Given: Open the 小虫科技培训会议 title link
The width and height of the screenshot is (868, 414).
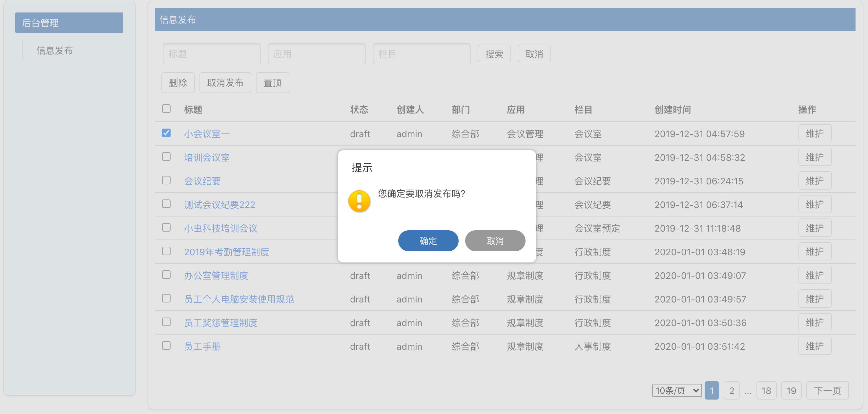Looking at the screenshot, I should point(221,228).
